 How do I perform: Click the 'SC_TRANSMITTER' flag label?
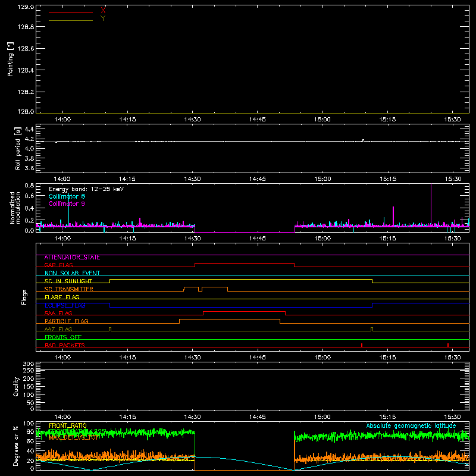69,289
